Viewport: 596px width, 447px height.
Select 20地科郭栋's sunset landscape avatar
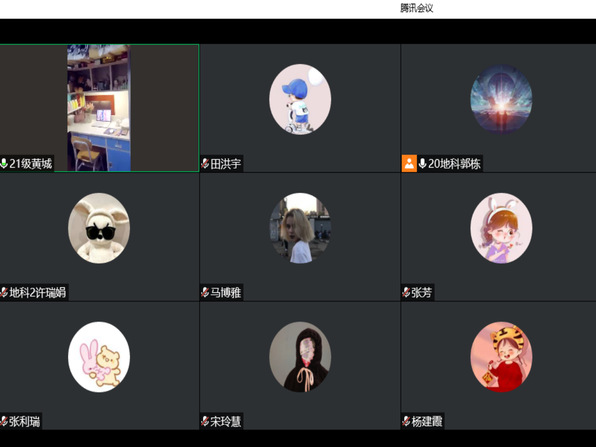click(501, 99)
